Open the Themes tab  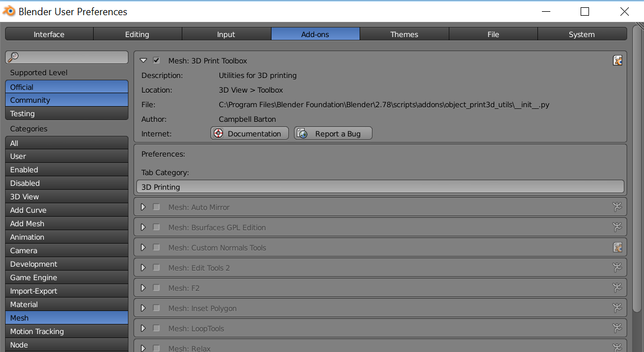404,34
